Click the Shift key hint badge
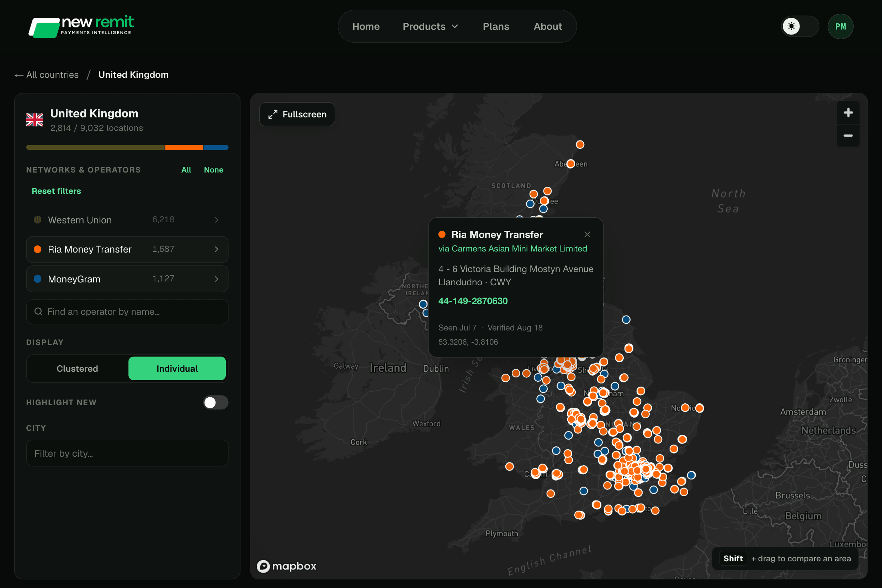882x588 pixels. click(x=733, y=559)
